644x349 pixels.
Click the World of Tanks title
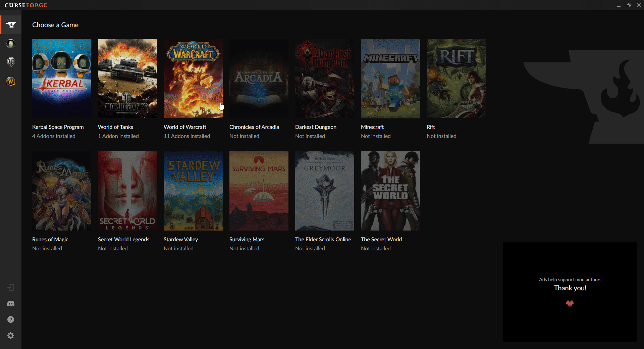(115, 127)
